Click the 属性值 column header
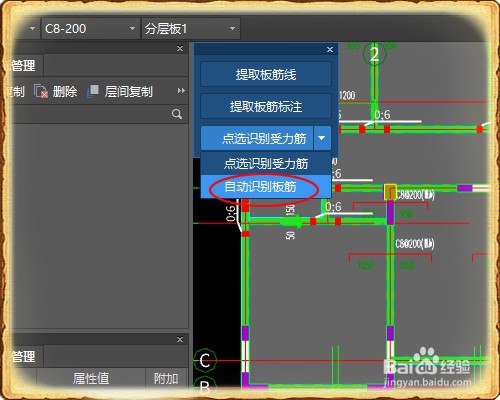Screen dimensions: 500x400 [x=91, y=378]
